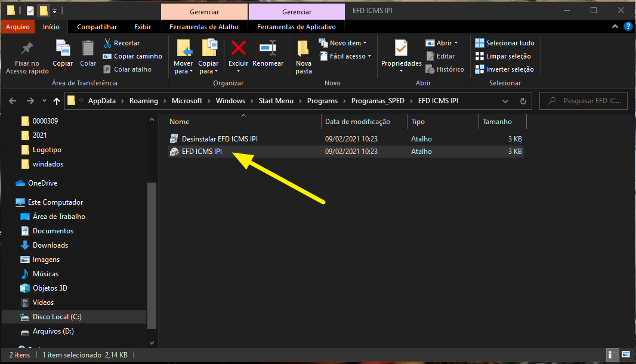This screenshot has height=364, width=636.
Task: Click the navigation pane scrollbar
Action: [152, 255]
